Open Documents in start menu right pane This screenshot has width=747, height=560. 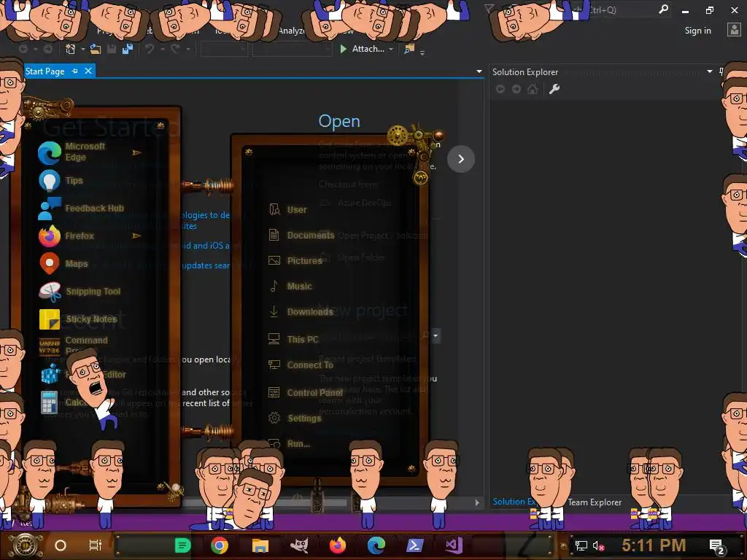pos(301,236)
